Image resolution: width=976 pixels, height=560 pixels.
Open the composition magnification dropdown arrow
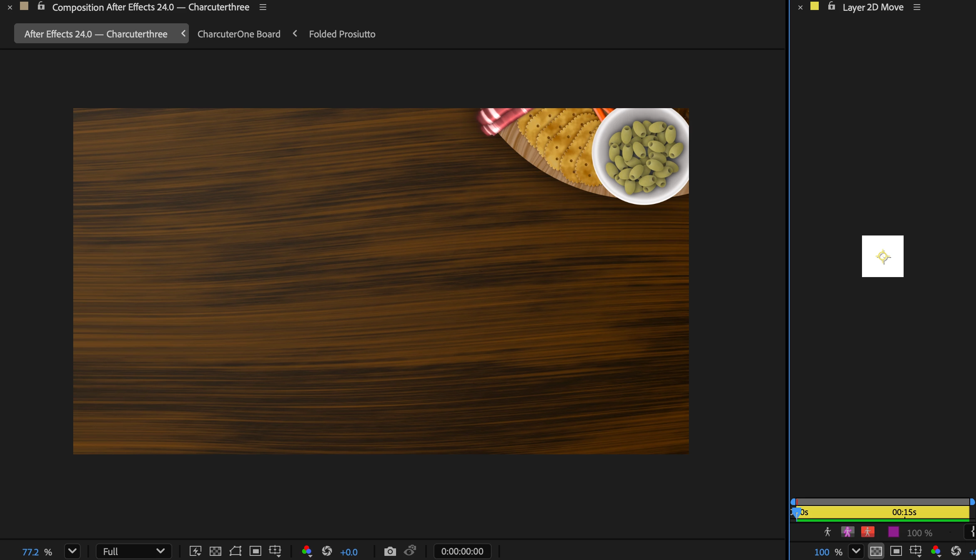pyautogui.click(x=72, y=551)
